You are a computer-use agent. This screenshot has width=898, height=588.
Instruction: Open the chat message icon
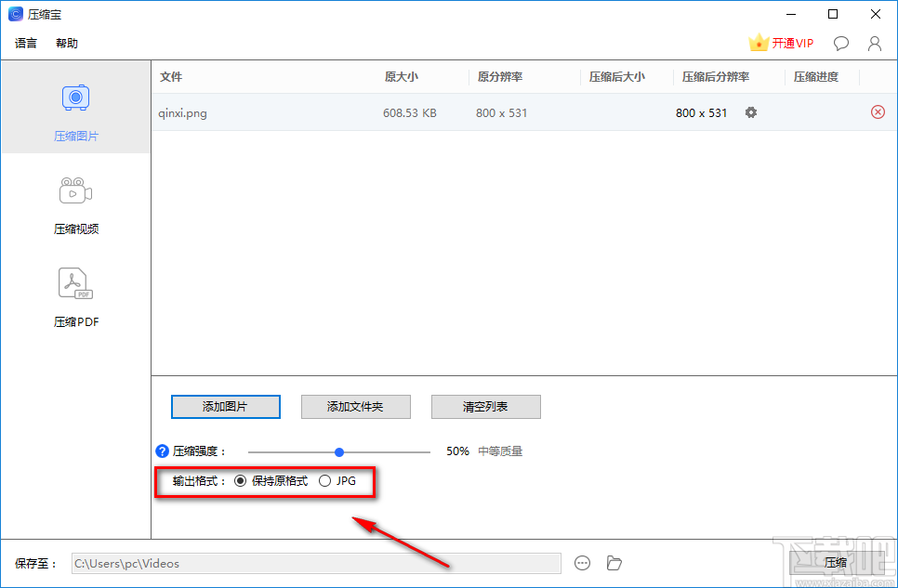pyautogui.click(x=840, y=43)
